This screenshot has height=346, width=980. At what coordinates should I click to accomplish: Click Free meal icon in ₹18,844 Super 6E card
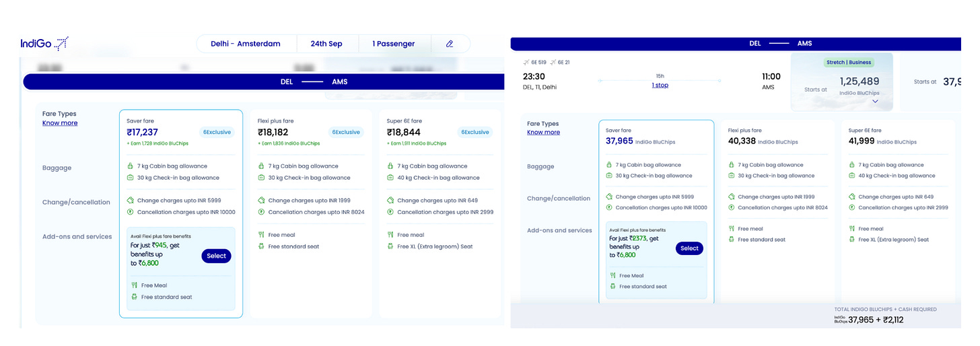click(x=390, y=235)
